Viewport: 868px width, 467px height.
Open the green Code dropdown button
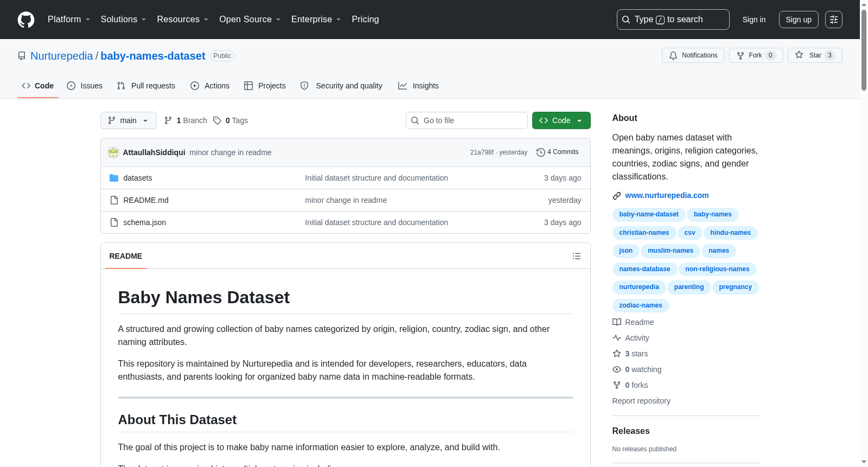point(561,120)
